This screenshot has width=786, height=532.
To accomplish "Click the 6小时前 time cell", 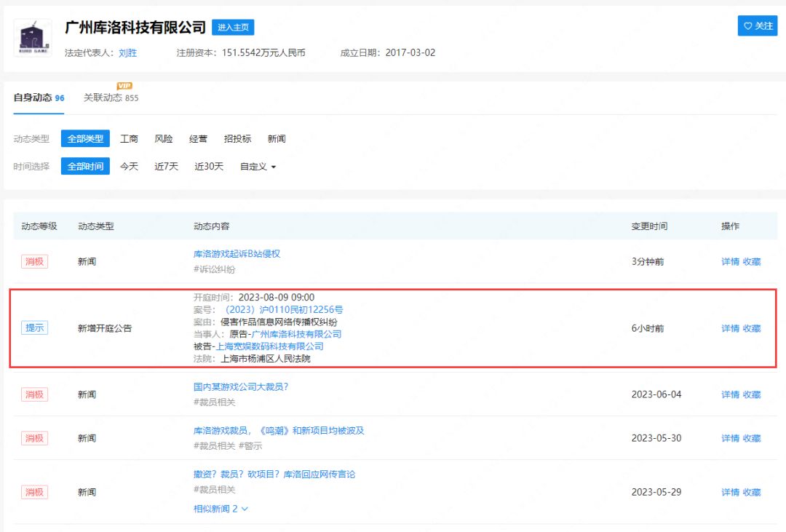I will point(648,328).
